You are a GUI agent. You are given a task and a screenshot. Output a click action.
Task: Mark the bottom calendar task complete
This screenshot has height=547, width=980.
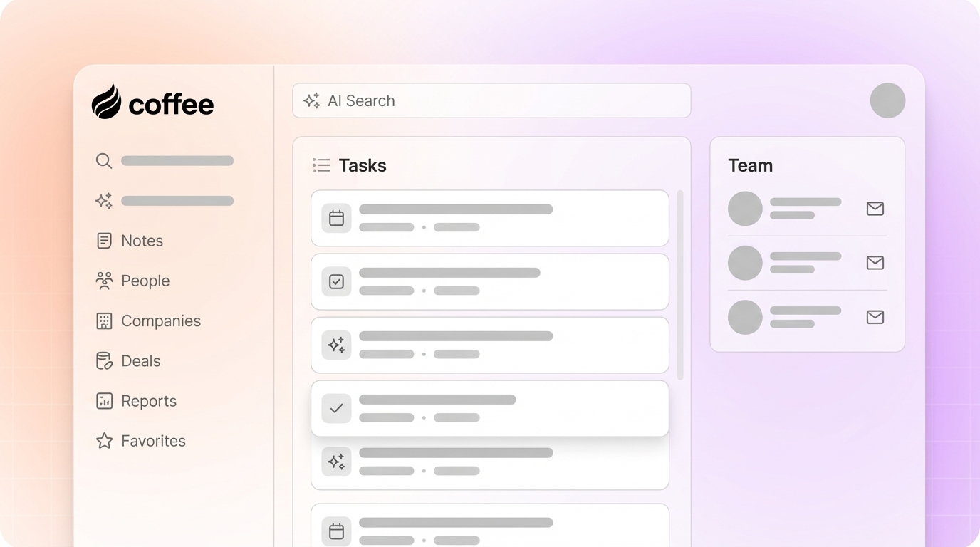click(x=336, y=531)
